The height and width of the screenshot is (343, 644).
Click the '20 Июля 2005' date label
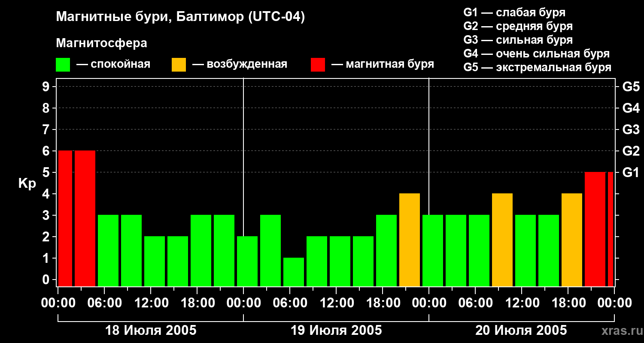(x=521, y=331)
